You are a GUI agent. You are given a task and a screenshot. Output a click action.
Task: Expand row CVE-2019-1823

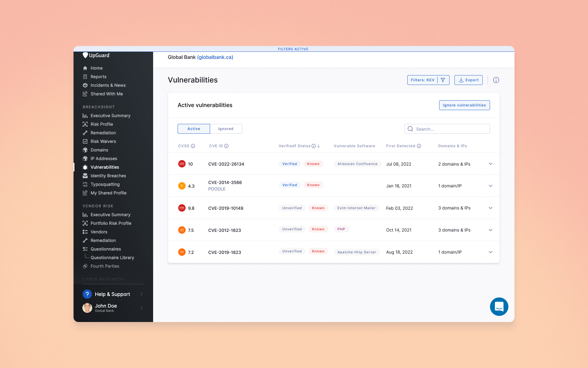491,252
